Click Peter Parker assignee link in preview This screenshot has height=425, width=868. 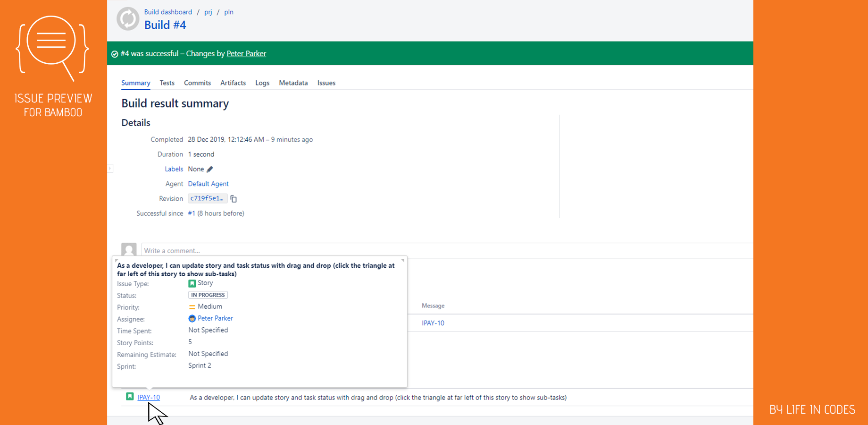tap(215, 319)
